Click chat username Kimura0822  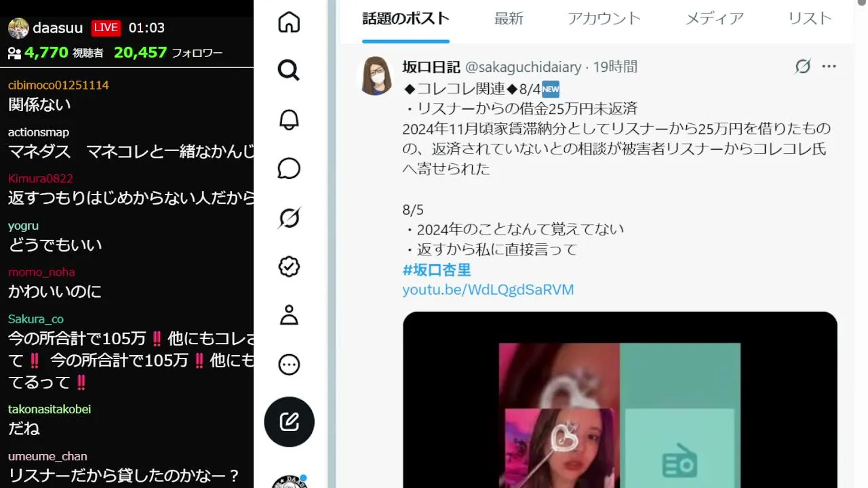click(x=41, y=179)
